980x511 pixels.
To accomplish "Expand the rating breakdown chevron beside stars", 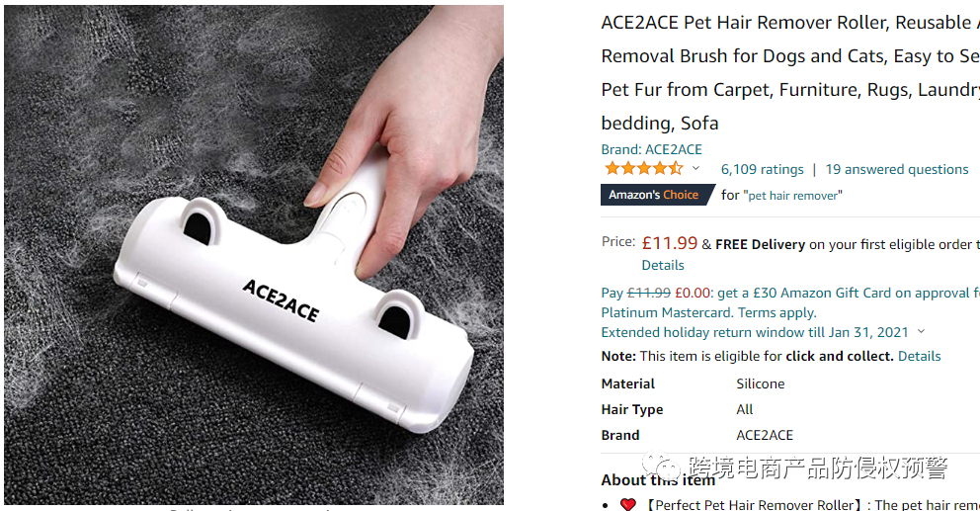I will pyautogui.click(x=695, y=169).
